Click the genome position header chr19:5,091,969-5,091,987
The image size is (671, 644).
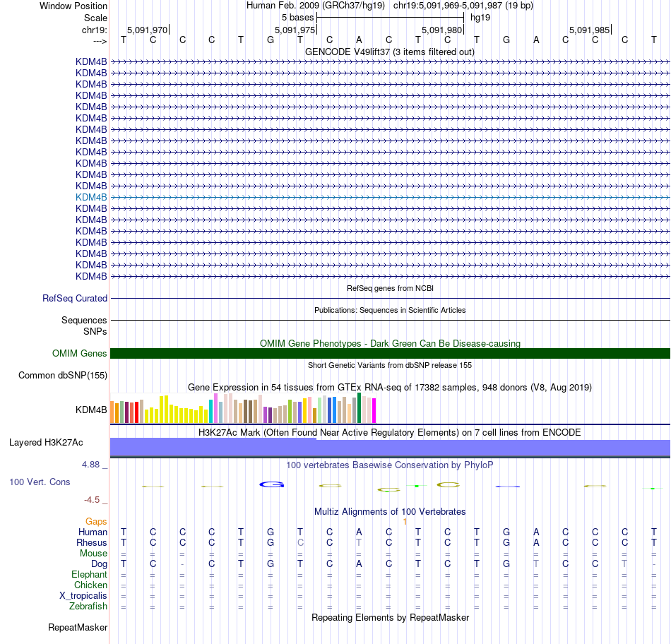click(x=463, y=6)
